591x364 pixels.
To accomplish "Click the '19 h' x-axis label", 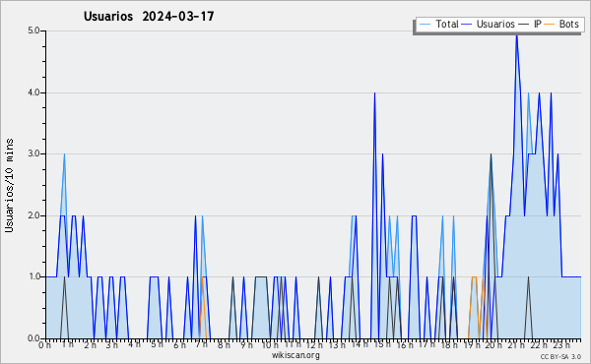I will coord(472,345).
